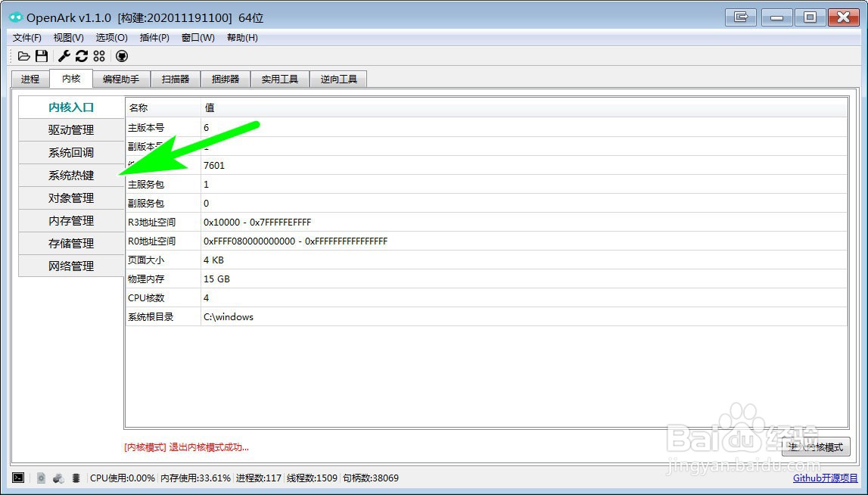Open 系统回调 in the side list

[71, 153]
